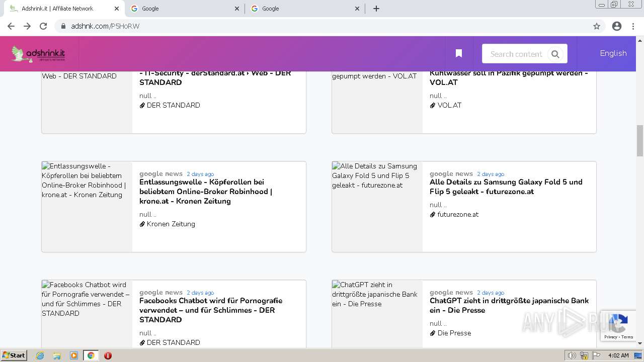Click the page vertical scrollbar thumb
644x362 pixels.
pos(639,141)
